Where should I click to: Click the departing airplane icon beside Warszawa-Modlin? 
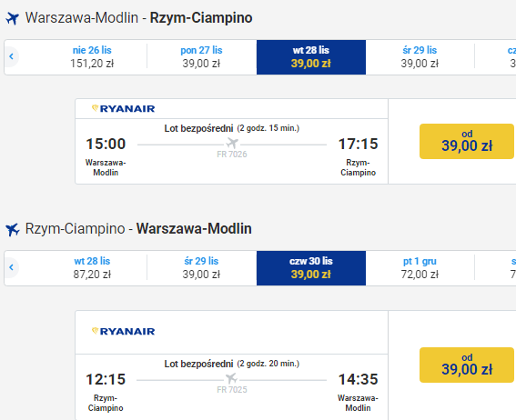pos(13,18)
